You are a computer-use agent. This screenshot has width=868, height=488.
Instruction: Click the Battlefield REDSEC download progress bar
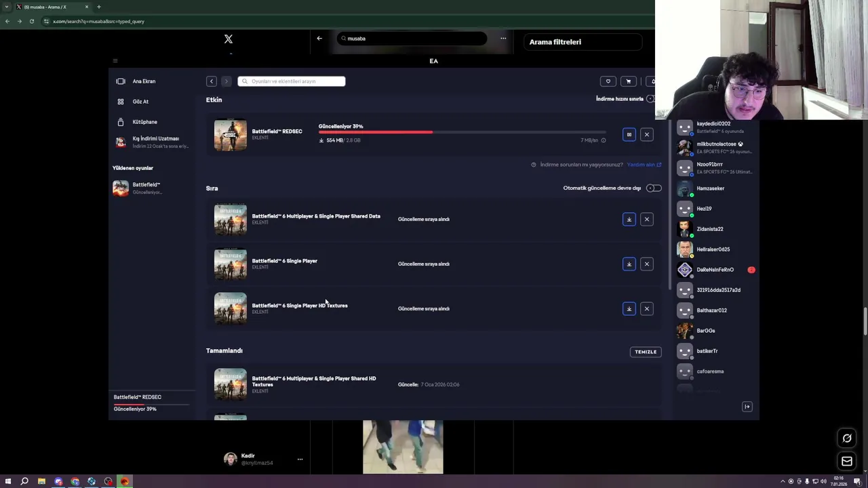(461, 132)
